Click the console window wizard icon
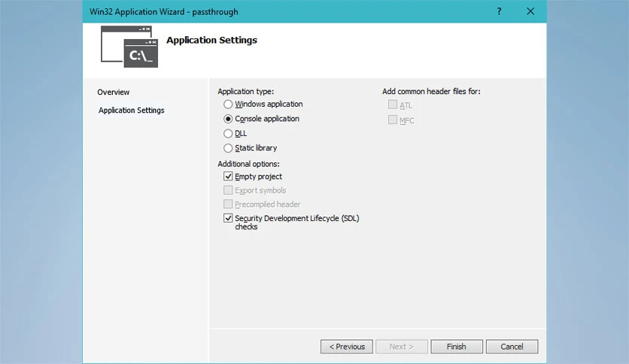The width and height of the screenshot is (629, 364). (129, 47)
